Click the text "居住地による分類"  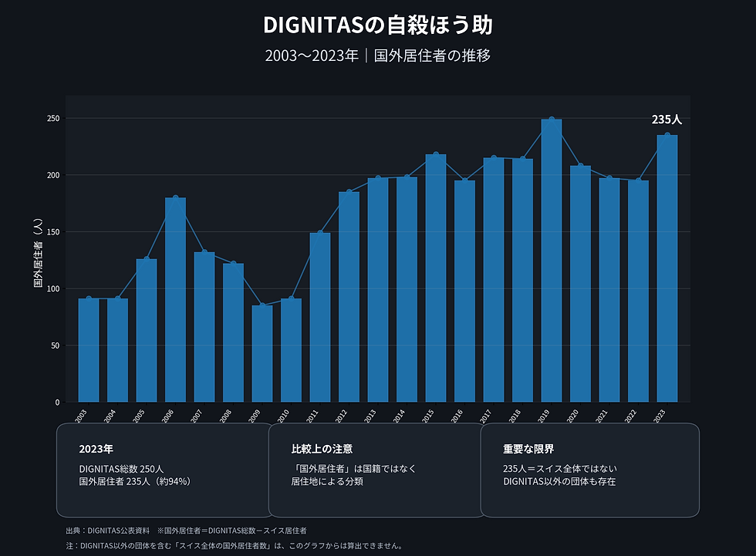coord(327,481)
